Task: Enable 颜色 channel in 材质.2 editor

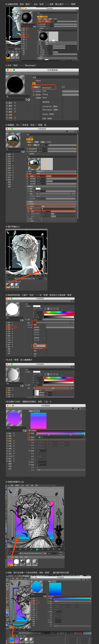Action: (14, 433)
